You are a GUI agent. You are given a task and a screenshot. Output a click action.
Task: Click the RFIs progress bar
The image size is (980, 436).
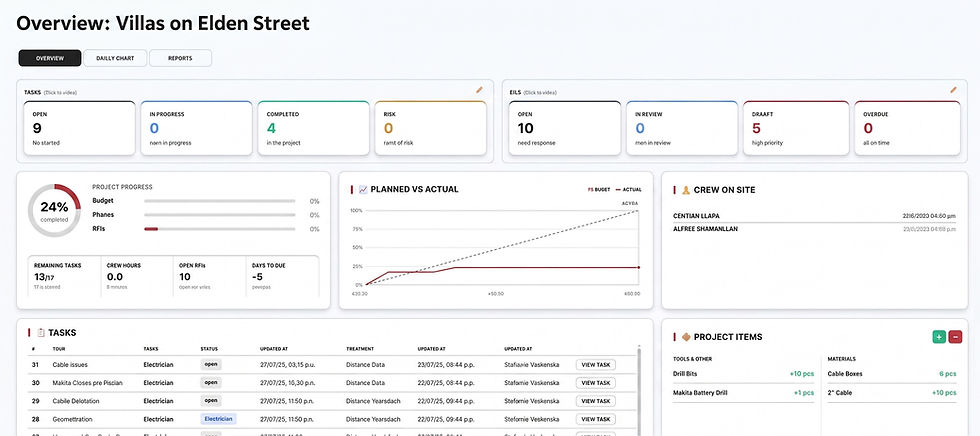pyautogui.click(x=220, y=229)
